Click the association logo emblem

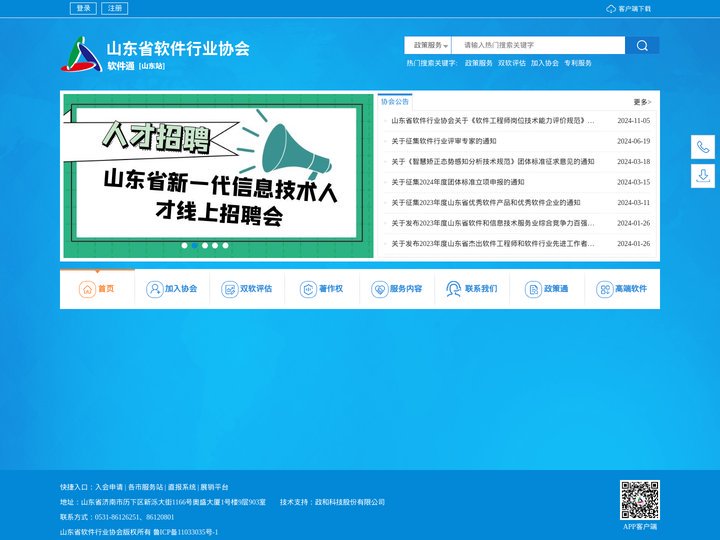pos(81,54)
